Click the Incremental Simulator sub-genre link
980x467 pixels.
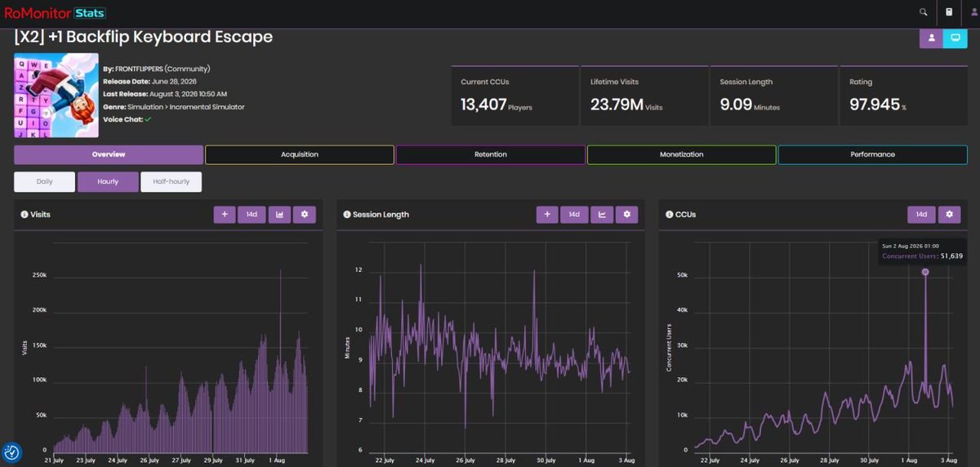[205, 107]
